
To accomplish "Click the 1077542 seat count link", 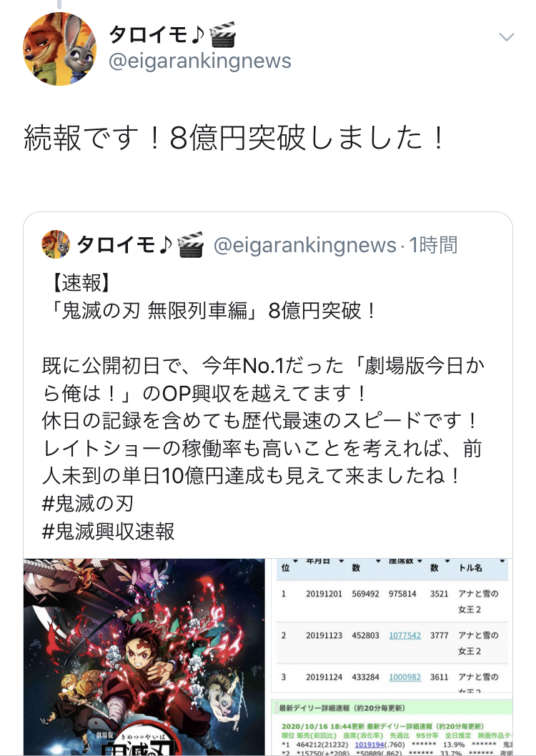I will click(x=405, y=635).
